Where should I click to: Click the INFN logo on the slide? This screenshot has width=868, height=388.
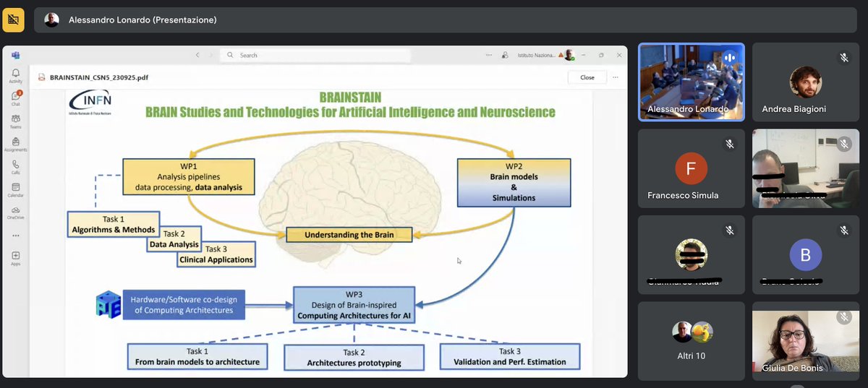90,103
